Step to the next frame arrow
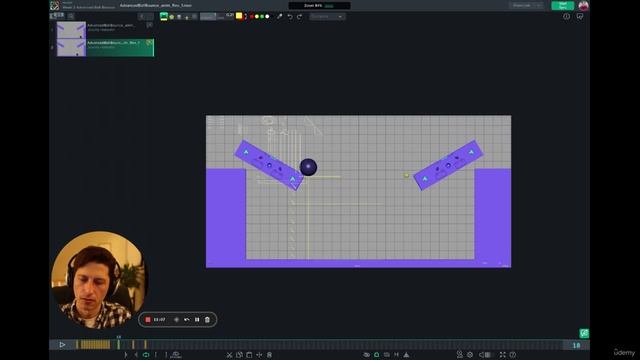Screen dimensions: 640x360 126,355
